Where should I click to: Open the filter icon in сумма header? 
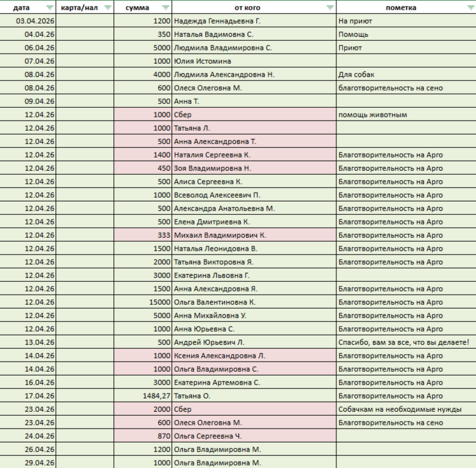(x=166, y=8)
